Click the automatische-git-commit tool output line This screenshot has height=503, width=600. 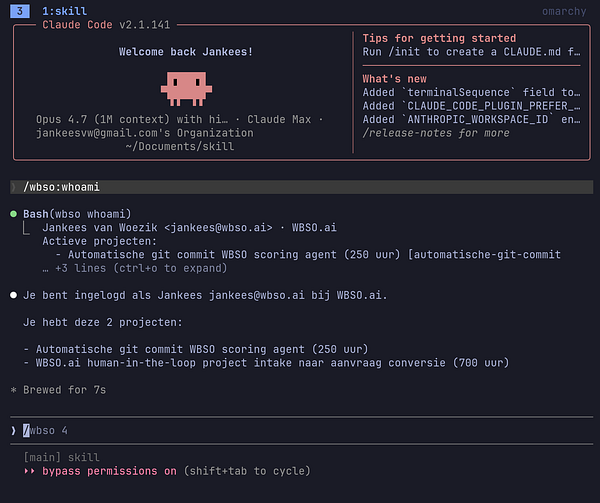point(308,254)
